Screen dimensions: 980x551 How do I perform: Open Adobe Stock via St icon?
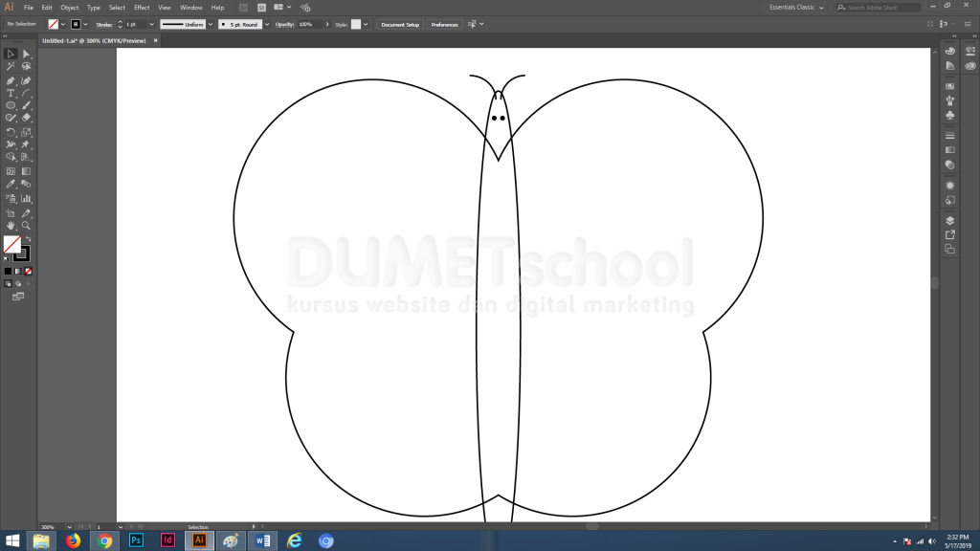[x=262, y=8]
